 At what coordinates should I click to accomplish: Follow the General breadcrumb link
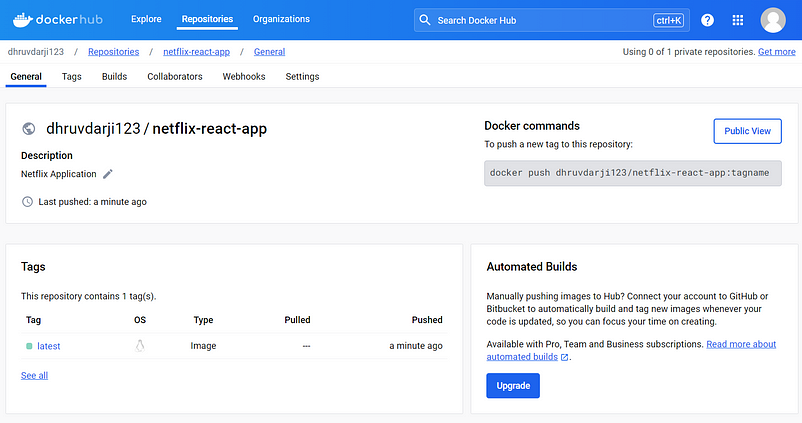click(270, 52)
